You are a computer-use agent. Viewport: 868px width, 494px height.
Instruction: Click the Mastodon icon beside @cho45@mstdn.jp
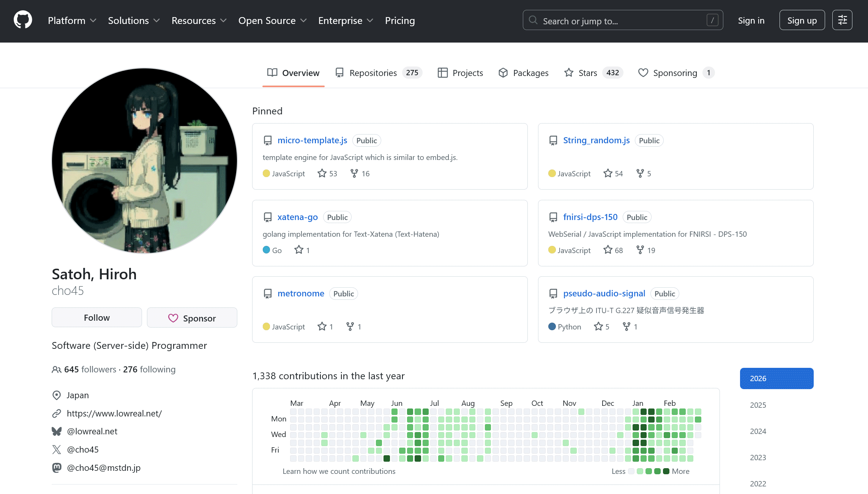pyautogui.click(x=57, y=467)
